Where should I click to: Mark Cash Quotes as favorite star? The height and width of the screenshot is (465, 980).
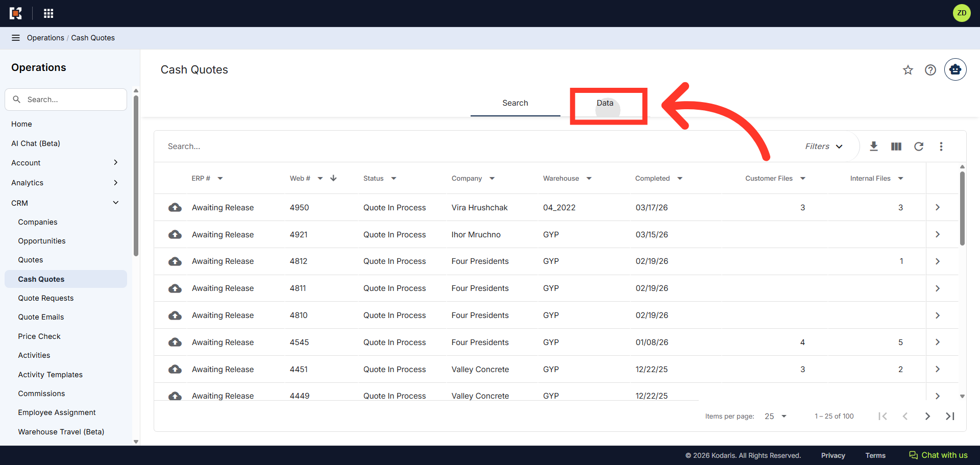coord(908,70)
